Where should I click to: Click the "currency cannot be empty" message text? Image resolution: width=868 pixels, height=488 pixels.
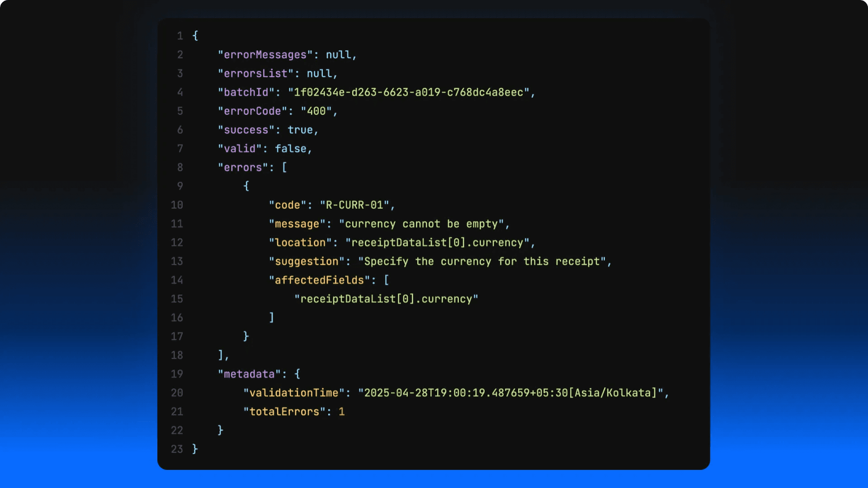pyautogui.click(x=421, y=224)
